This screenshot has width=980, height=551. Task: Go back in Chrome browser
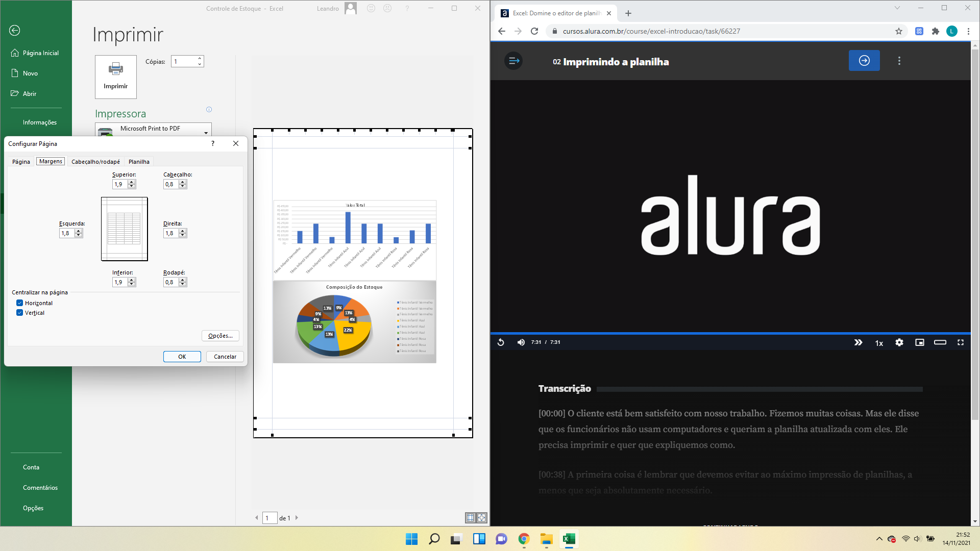(502, 31)
